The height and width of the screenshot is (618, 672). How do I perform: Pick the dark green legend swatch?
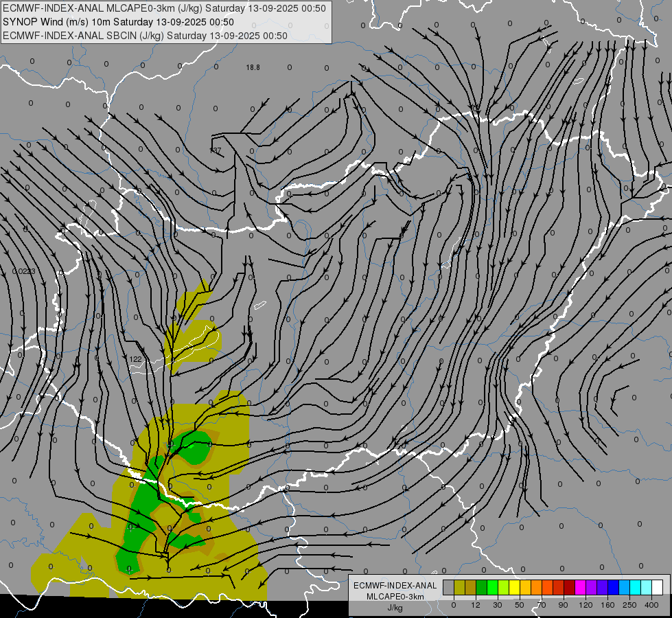point(482,587)
